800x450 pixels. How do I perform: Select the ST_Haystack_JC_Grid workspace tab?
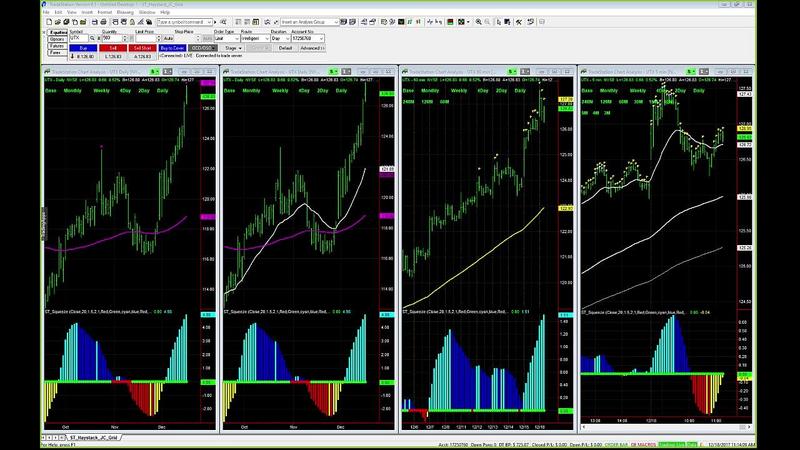coord(93,437)
